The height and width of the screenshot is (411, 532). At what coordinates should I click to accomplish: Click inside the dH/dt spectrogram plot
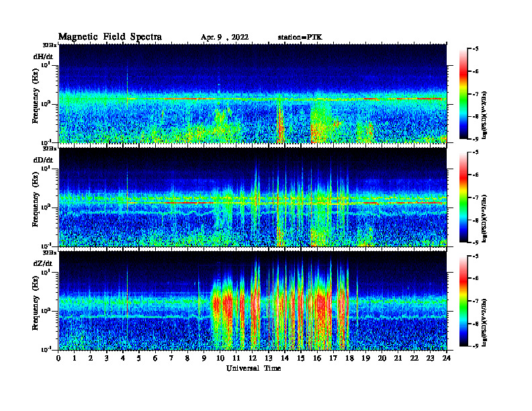click(x=253, y=93)
